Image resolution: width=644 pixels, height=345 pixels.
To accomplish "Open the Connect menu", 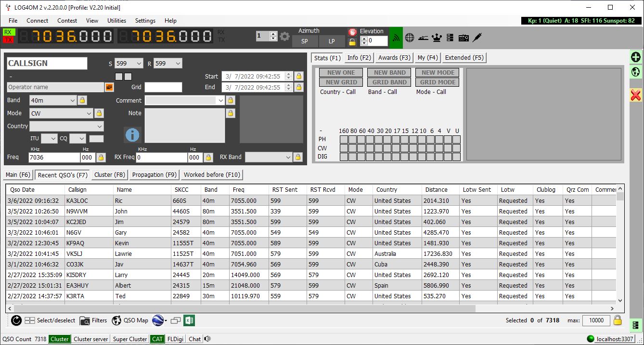I will pyautogui.click(x=37, y=21).
